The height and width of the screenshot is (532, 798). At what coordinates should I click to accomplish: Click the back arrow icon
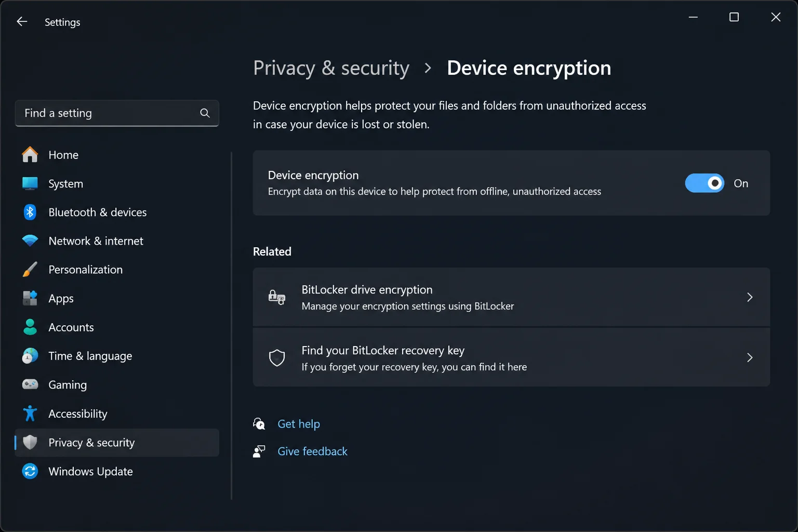(22, 21)
